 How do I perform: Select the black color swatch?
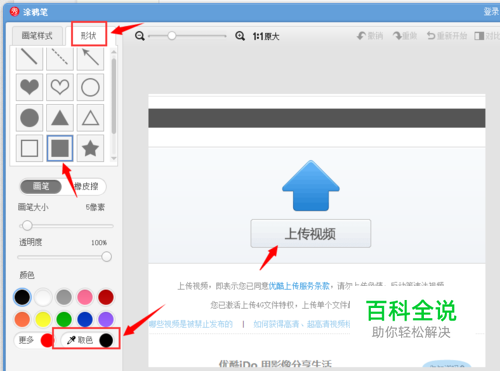tap(22, 297)
